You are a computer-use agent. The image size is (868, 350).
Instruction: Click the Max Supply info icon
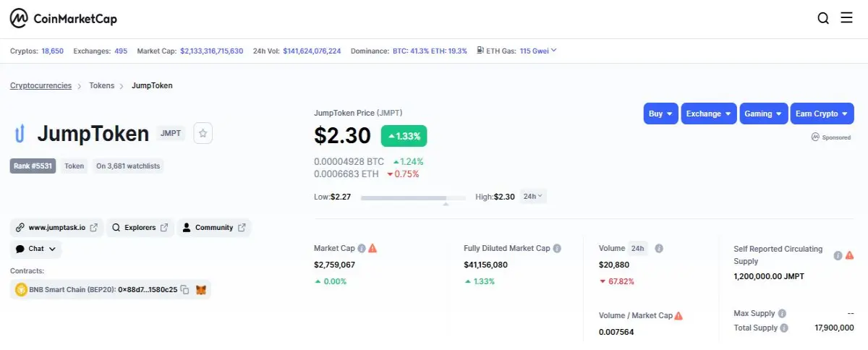[x=782, y=314]
